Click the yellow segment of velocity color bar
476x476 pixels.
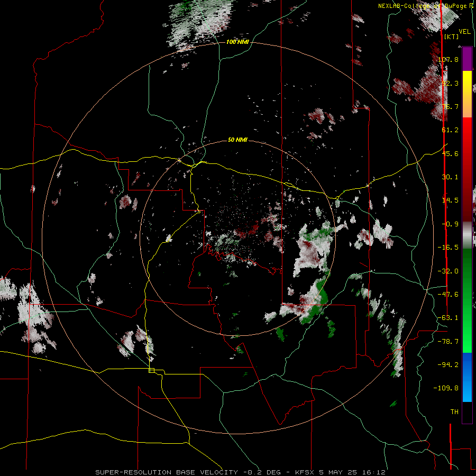point(467,82)
